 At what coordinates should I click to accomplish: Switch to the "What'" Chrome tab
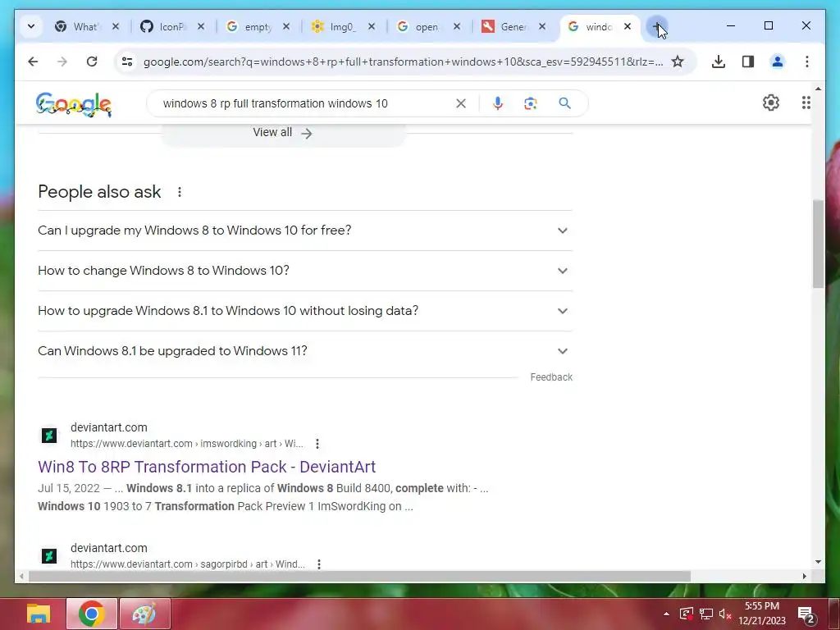pos(76,26)
